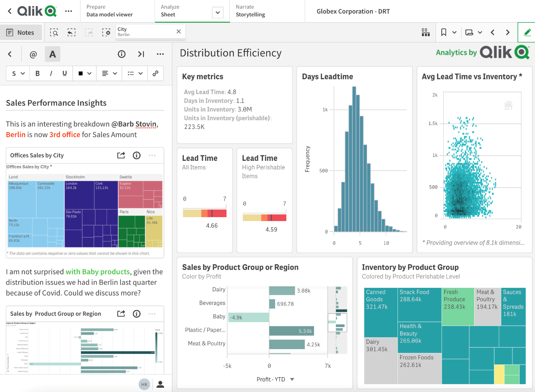Collapse the notes panel
This screenshot has width=535, height=392.
(141, 54)
